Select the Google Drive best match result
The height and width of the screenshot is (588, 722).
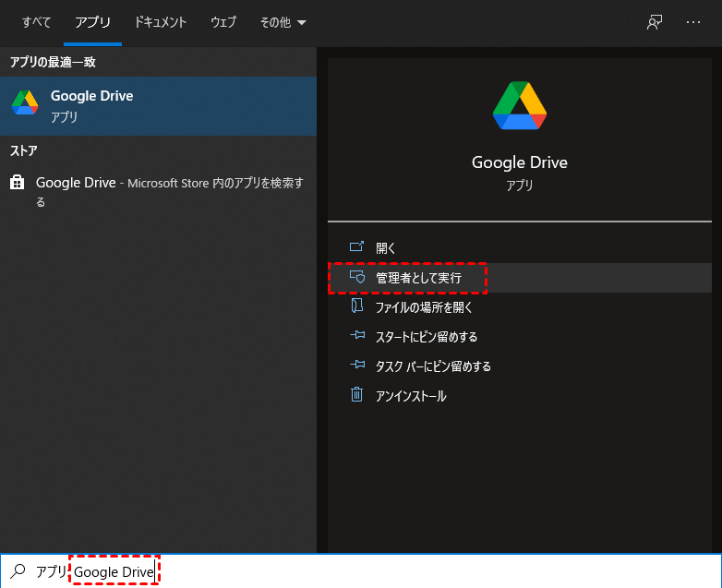point(159,106)
